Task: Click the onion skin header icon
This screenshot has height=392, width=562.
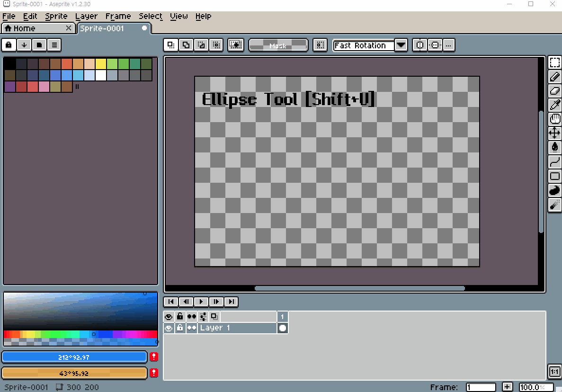Action: pyautogui.click(x=214, y=317)
